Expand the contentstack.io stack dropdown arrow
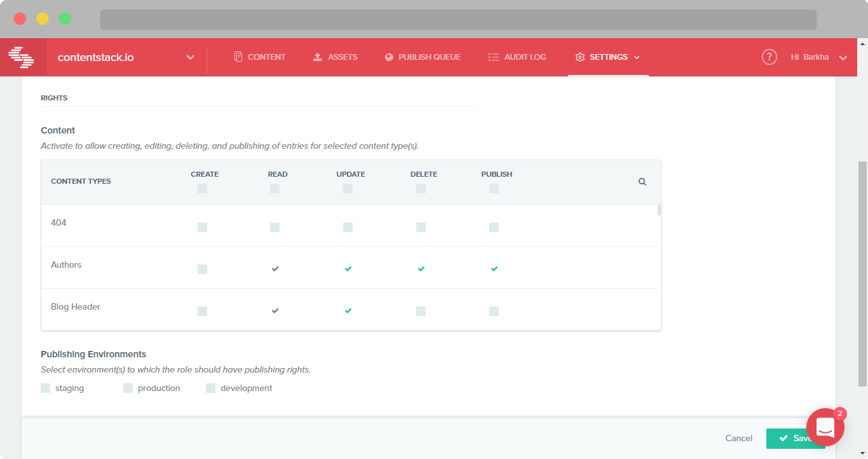The width and height of the screenshot is (868, 459). click(190, 57)
